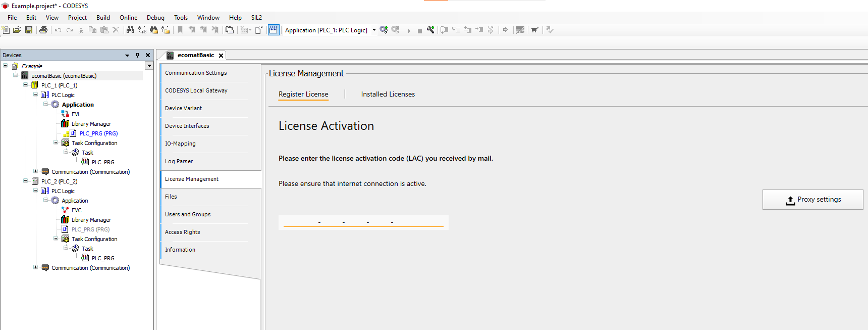Click the Step Into toolbar icon

[456, 30]
